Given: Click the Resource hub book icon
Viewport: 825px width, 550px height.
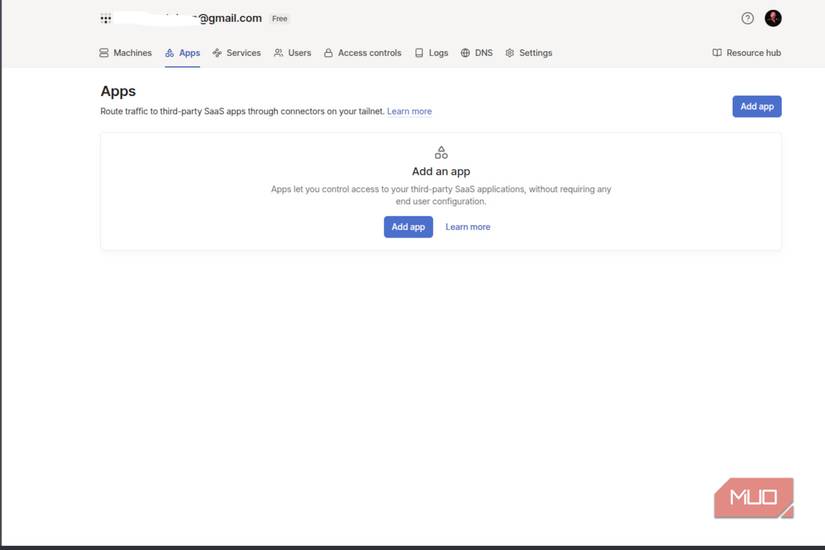Looking at the screenshot, I should point(717,53).
